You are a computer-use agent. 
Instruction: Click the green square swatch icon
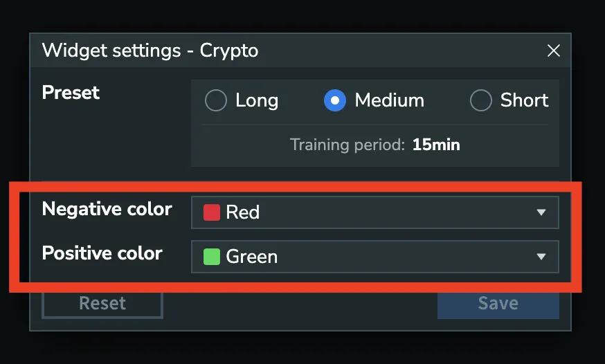click(211, 257)
